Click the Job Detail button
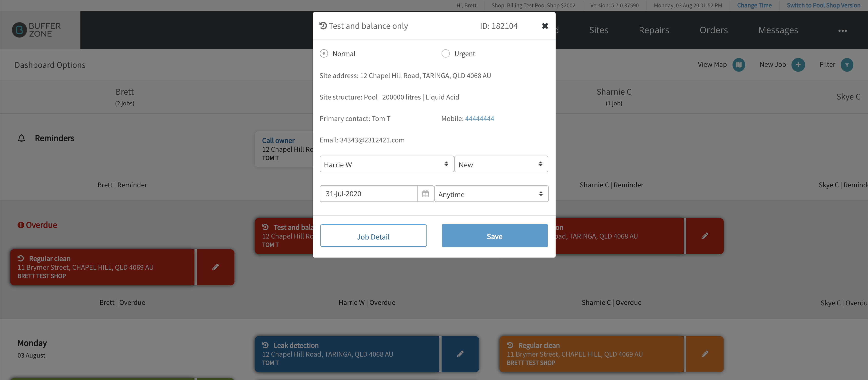The height and width of the screenshot is (380, 868). 373,236
